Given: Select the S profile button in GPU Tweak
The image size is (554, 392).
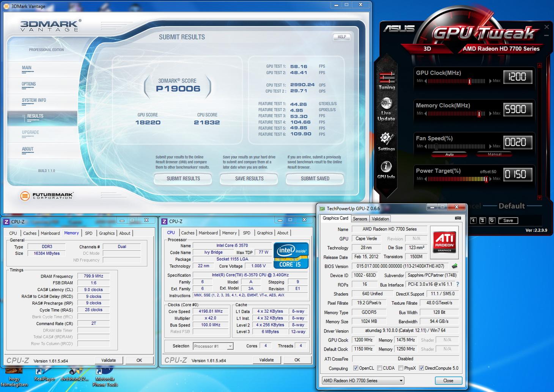Looking at the screenshot, I should (x=482, y=220).
